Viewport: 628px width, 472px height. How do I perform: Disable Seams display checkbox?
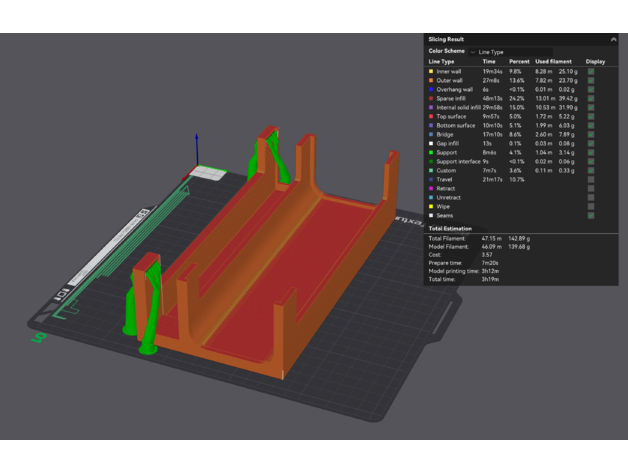point(591,215)
